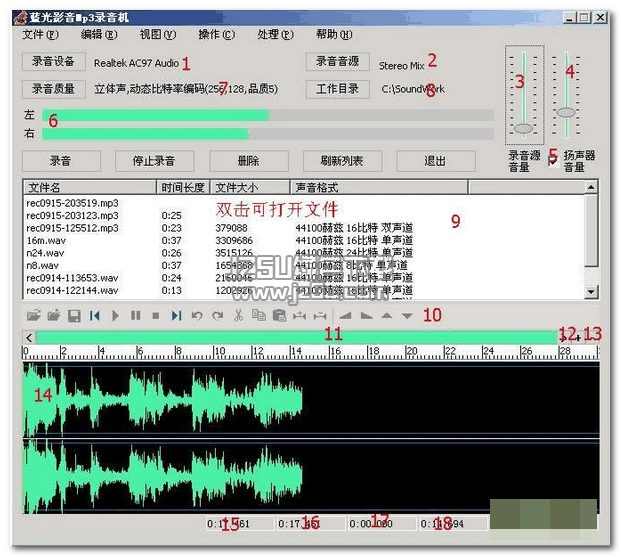The height and width of the screenshot is (557, 621).
Task: Select file rec0915-125512.mp3
Action: (x=72, y=228)
